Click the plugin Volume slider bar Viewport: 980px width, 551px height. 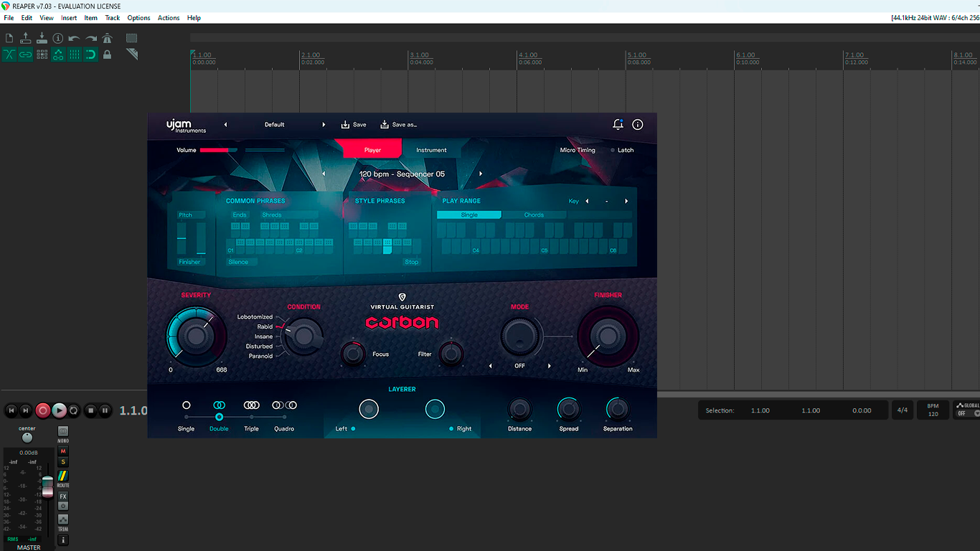(x=219, y=150)
